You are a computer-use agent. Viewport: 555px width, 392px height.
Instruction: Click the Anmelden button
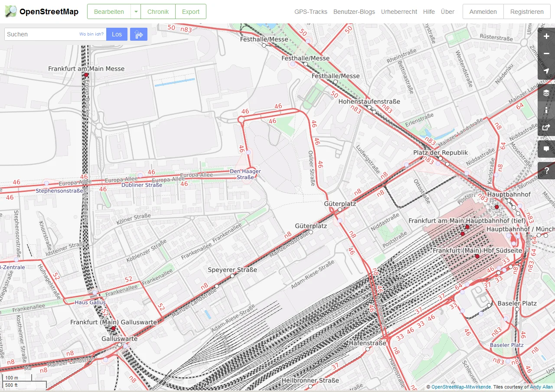483,12
